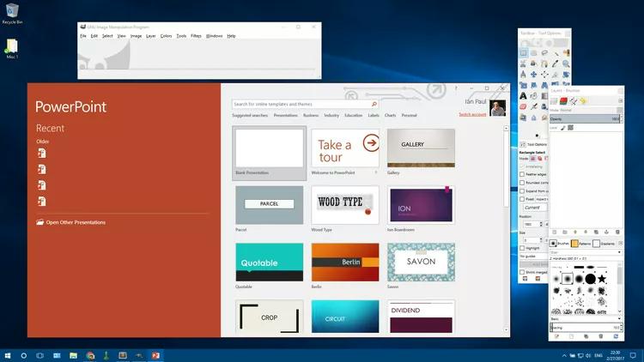This screenshot has height=362, width=644.
Task: Toggle the Highlight checkbox
Action: click(x=522, y=248)
